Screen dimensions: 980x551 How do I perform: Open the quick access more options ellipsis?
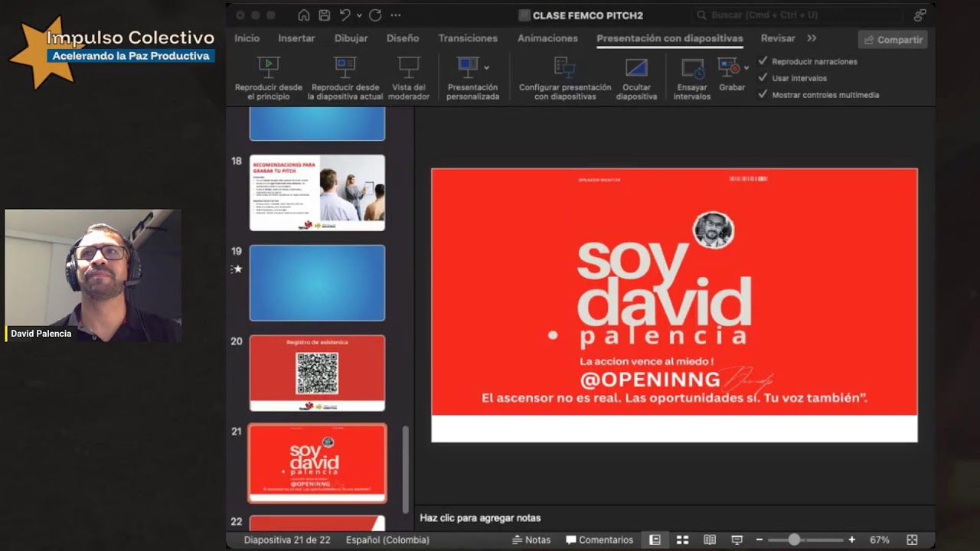pyautogui.click(x=395, y=15)
